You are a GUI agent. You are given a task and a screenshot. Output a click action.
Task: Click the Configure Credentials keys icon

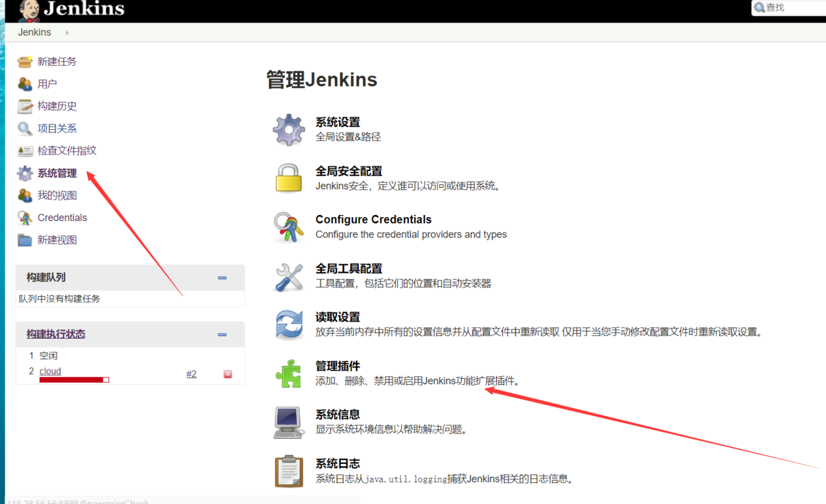point(289,227)
